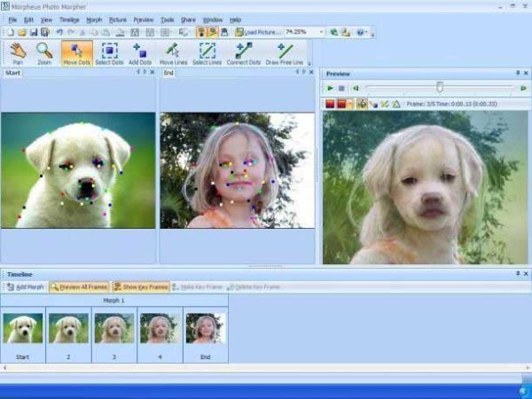Image resolution: width=532 pixels, height=399 pixels.
Task: Expand the top toolbar options arrow
Action: (373, 34)
